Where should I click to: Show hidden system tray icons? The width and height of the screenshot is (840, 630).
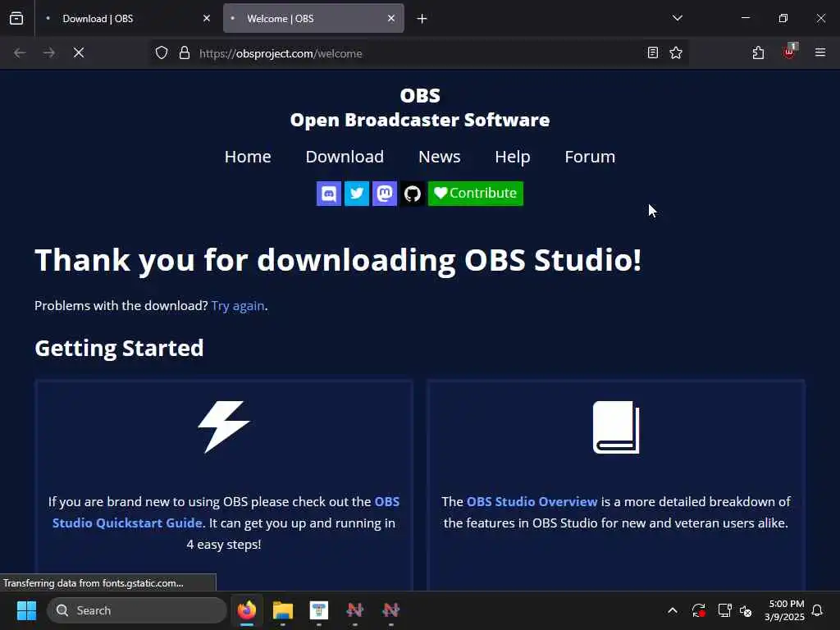[673, 610]
